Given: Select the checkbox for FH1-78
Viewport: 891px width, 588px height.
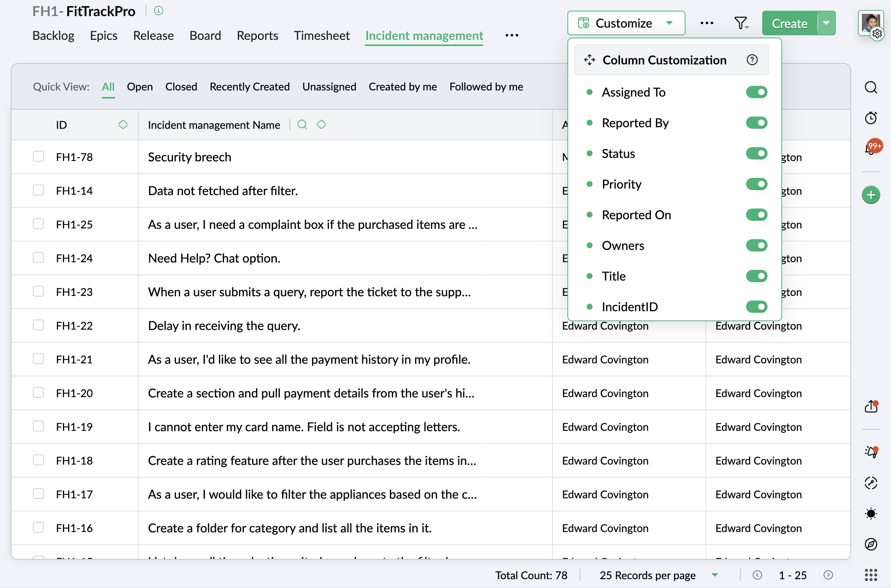Looking at the screenshot, I should 38,156.
